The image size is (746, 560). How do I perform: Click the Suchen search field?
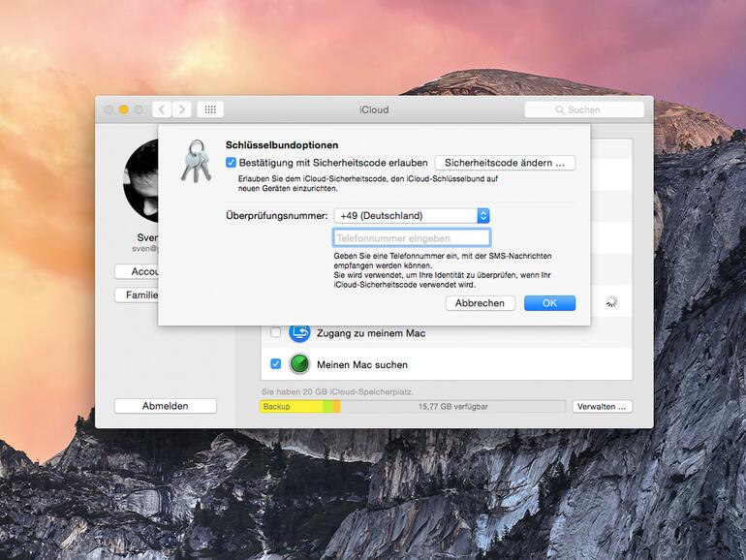pyautogui.click(x=584, y=109)
